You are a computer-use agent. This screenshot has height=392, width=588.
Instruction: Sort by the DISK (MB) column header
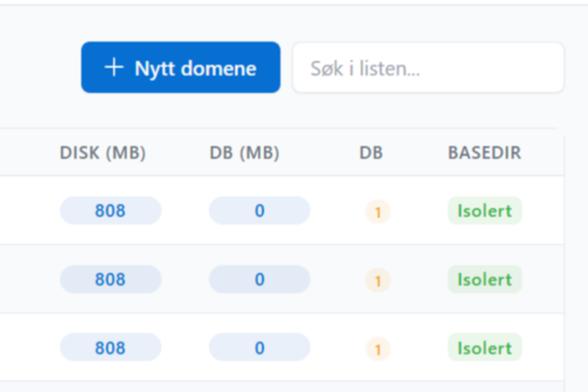103,154
